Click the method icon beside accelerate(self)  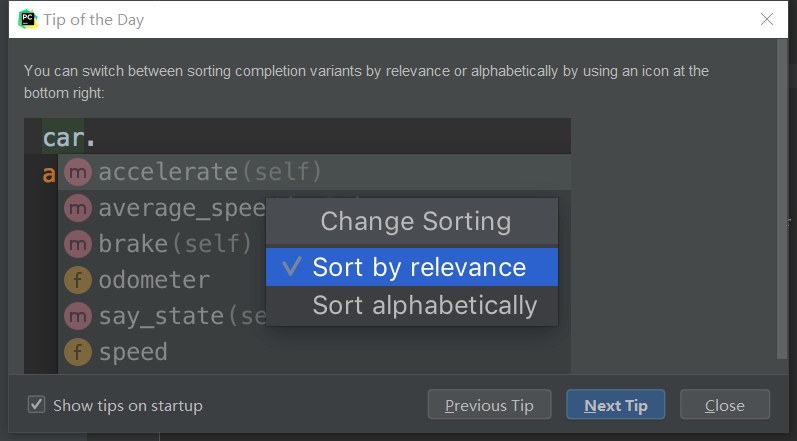point(77,172)
